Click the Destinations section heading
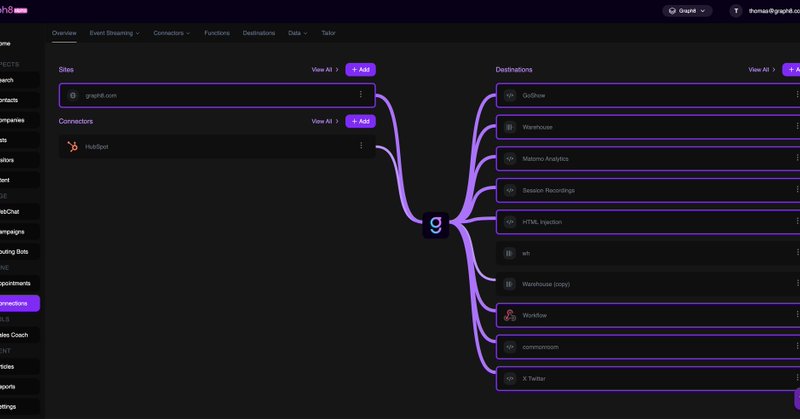This screenshot has height=419, width=800. pos(514,69)
